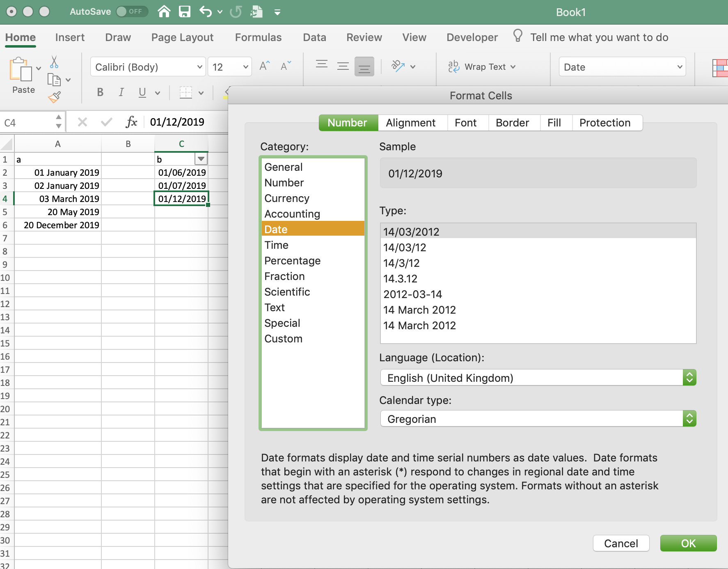This screenshot has width=728, height=569.
Task: Click Wrap Text button
Action: tap(482, 67)
